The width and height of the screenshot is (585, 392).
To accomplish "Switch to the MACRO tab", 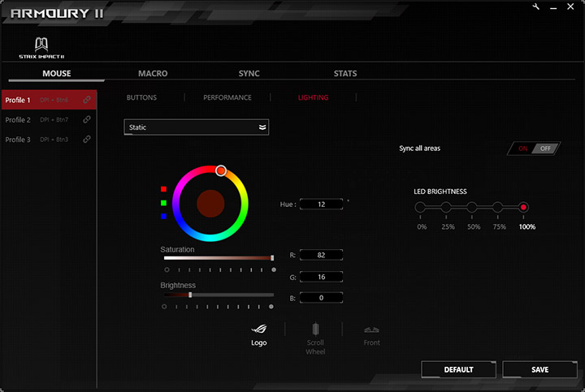I will tap(153, 73).
